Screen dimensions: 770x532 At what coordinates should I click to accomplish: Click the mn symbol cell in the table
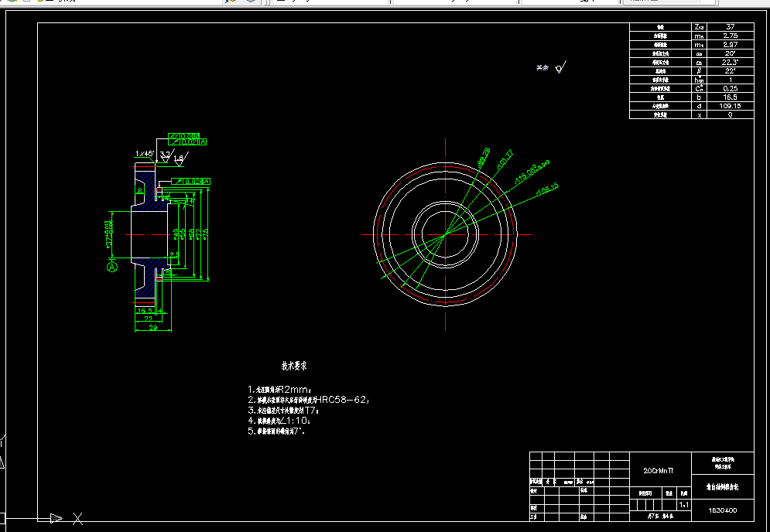coord(700,36)
